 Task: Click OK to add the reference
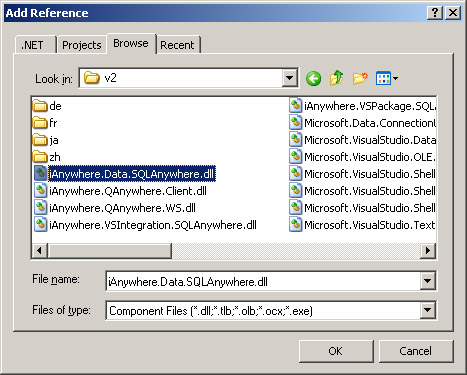pos(336,351)
